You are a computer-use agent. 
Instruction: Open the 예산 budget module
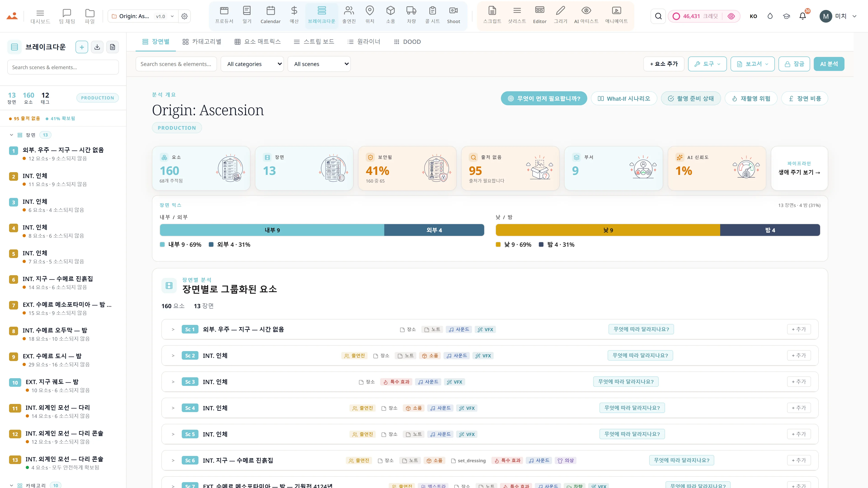point(294,16)
